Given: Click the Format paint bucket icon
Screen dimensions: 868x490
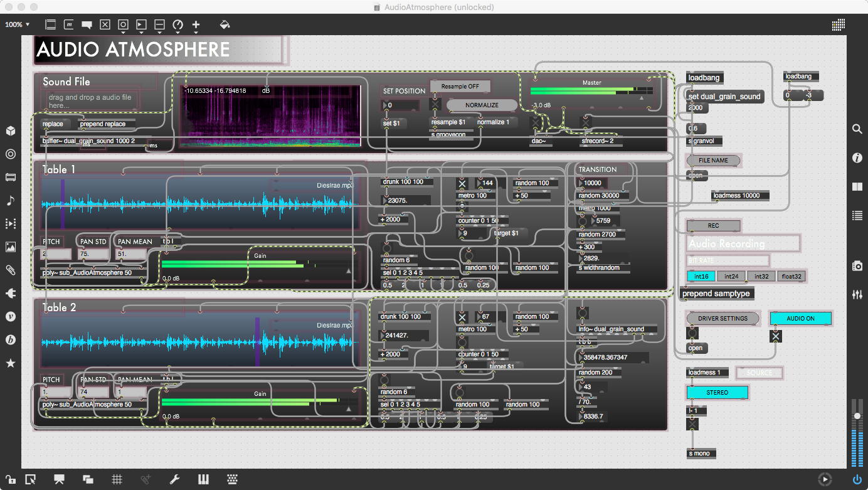Looking at the screenshot, I should [225, 24].
